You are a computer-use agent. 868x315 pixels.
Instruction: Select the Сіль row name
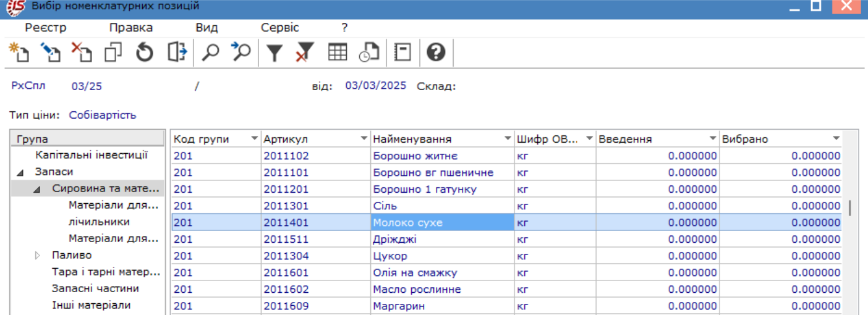pyautogui.click(x=385, y=206)
